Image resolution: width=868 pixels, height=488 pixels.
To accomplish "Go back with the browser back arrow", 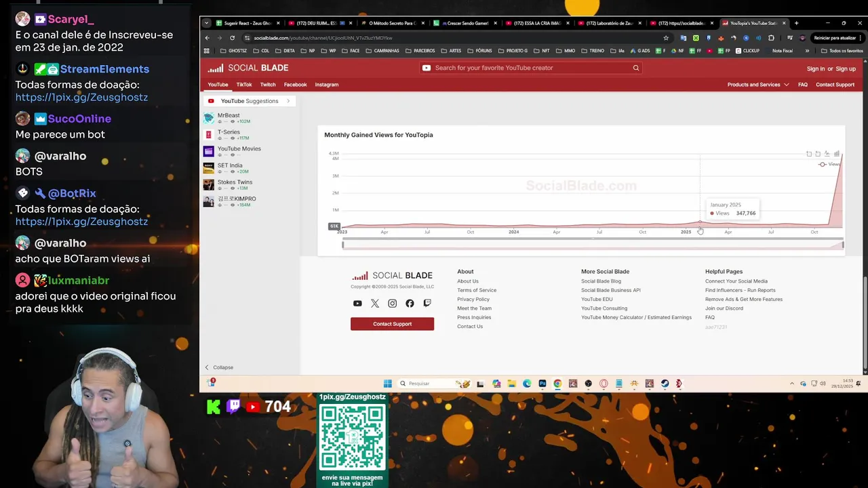I will (x=208, y=38).
